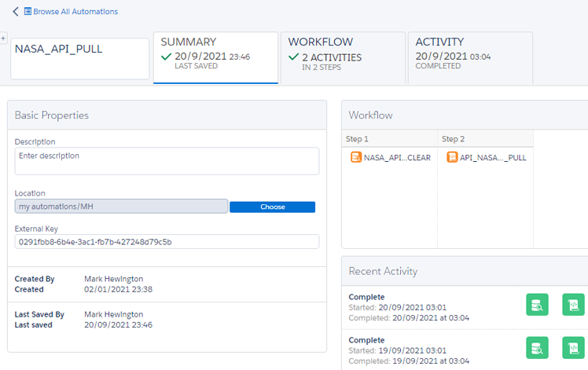Switch to the Summary tab
This screenshot has width=588, height=370.
[x=215, y=57]
